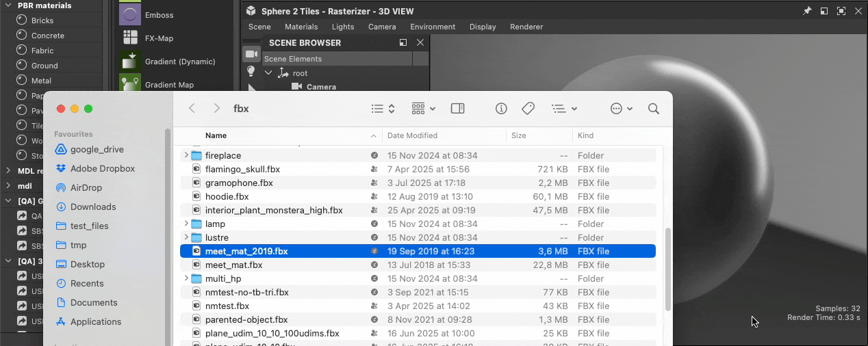The width and height of the screenshot is (868, 346).
Task: Toggle the light bulb icon in 3D View
Action: pos(251,71)
